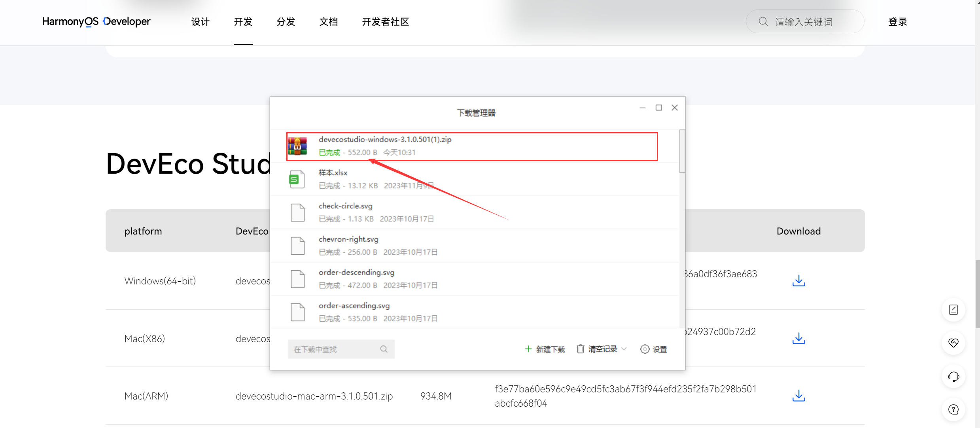Select the 样本.xlsx download entry
This screenshot has height=428, width=980.
coord(475,179)
